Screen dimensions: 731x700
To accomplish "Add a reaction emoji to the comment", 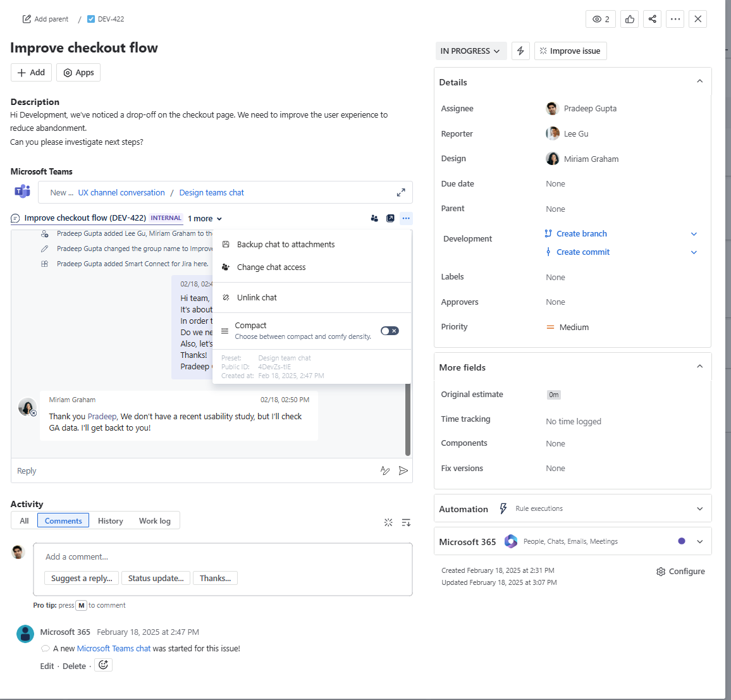I will click(x=104, y=665).
